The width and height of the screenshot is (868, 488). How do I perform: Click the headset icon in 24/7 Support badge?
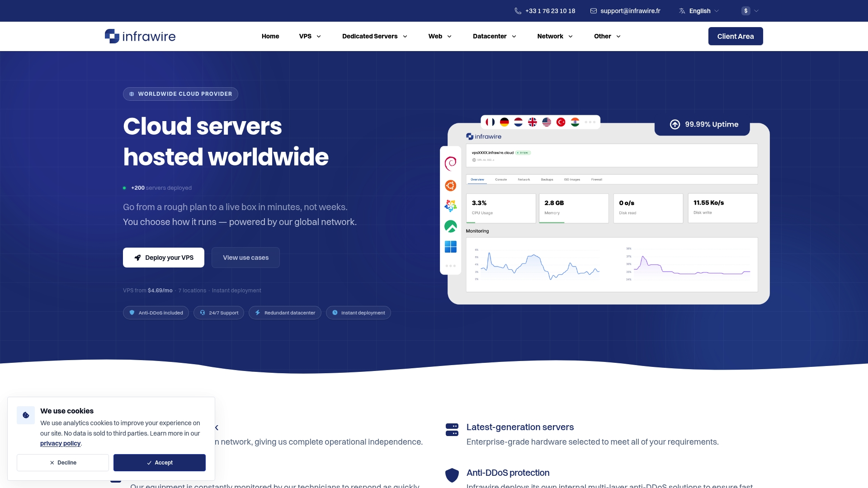pos(203,313)
